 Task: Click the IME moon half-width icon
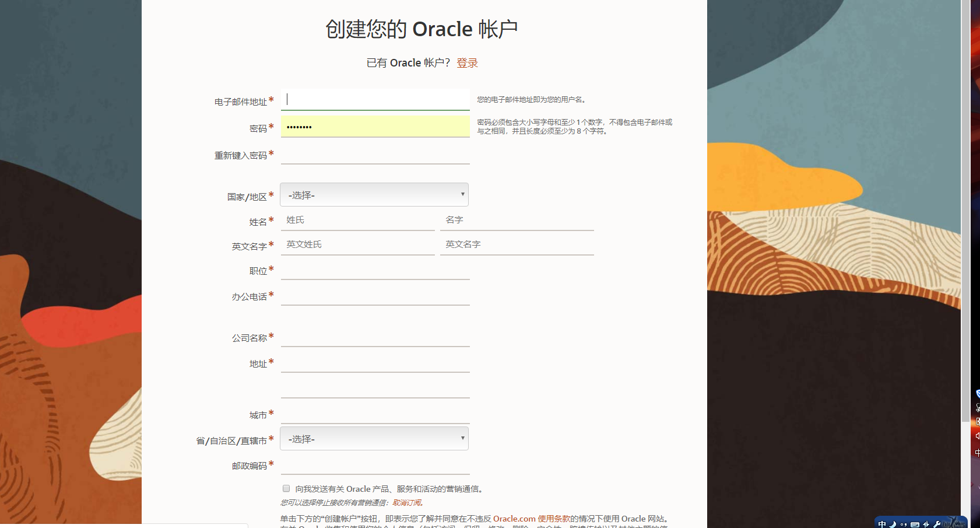click(x=893, y=524)
